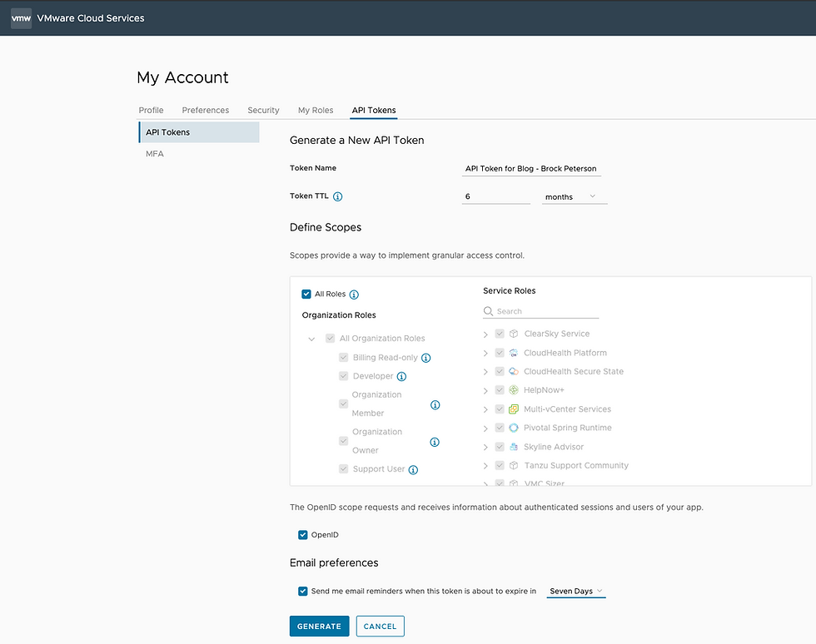Expand Pivotal Spring Runtime roles

(x=485, y=429)
